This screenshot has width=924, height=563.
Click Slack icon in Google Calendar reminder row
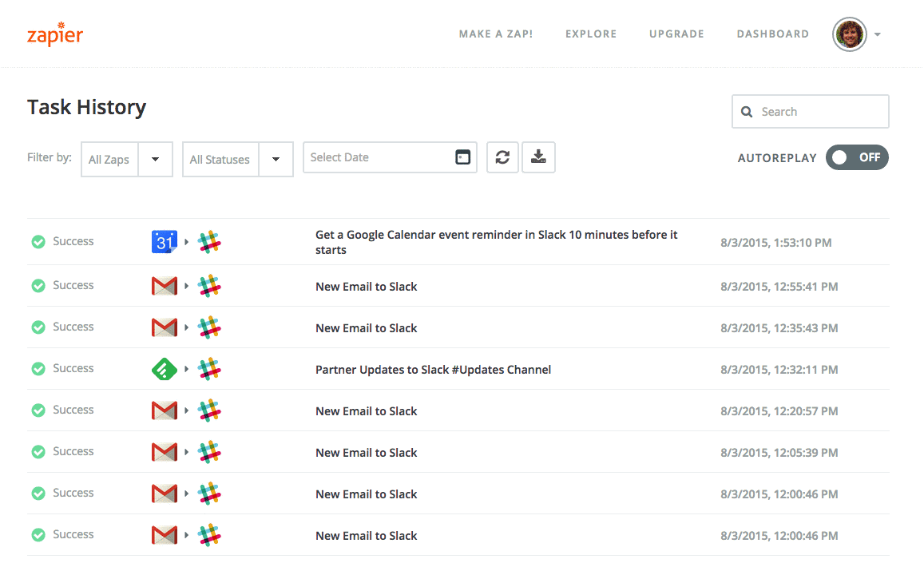[209, 242]
